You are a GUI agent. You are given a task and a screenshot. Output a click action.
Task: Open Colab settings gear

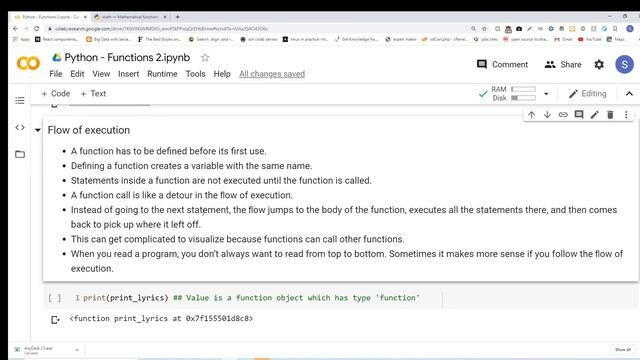coord(599,64)
